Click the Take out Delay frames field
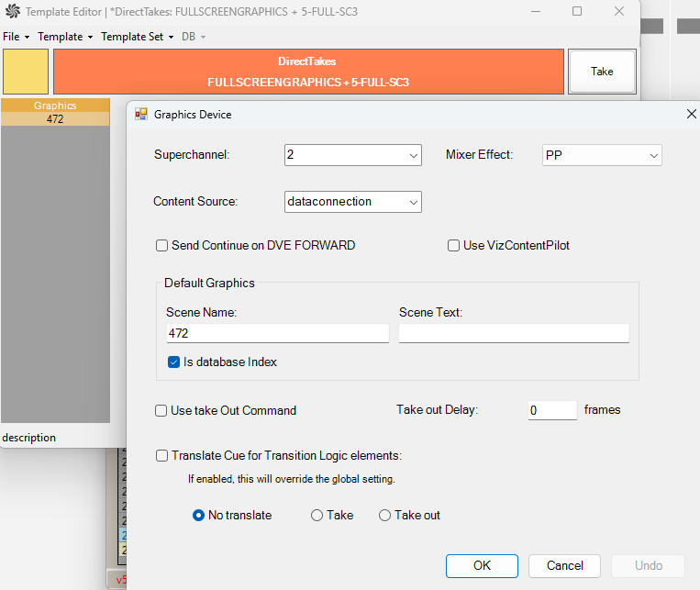This screenshot has width=700, height=590. pos(552,410)
